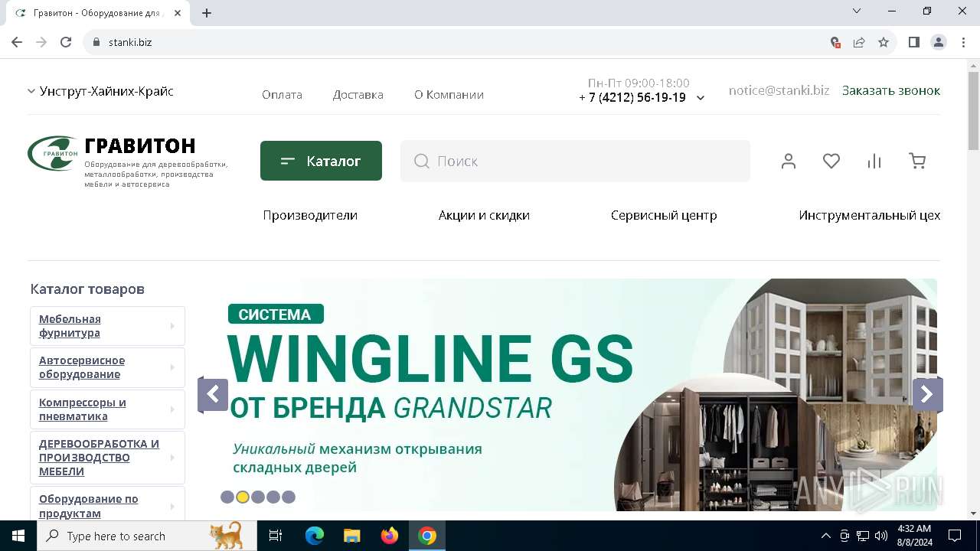This screenshot has height=551, width=980.
Task: Select fourth banner slide dot
Action: click(273, 497)
